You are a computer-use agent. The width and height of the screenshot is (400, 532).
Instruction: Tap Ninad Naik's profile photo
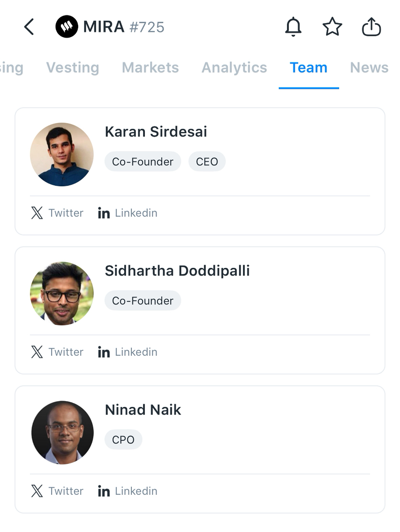(62, 433)
